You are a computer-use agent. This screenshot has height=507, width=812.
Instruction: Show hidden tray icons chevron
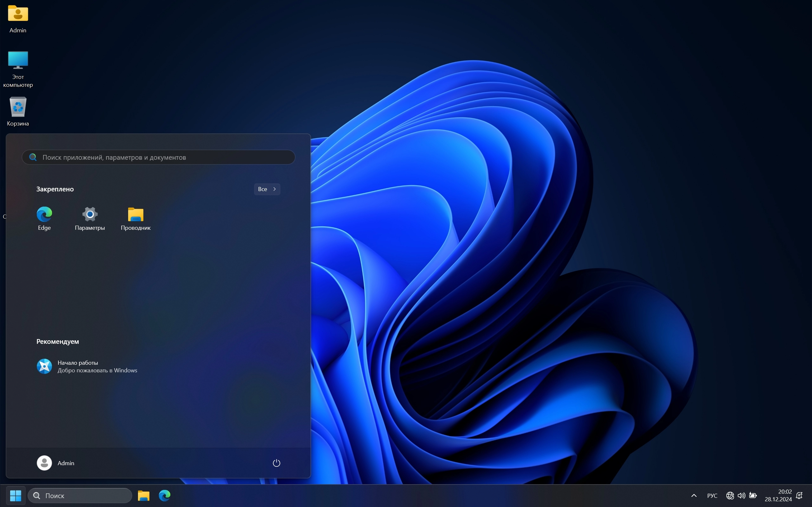tap(694, 495)
